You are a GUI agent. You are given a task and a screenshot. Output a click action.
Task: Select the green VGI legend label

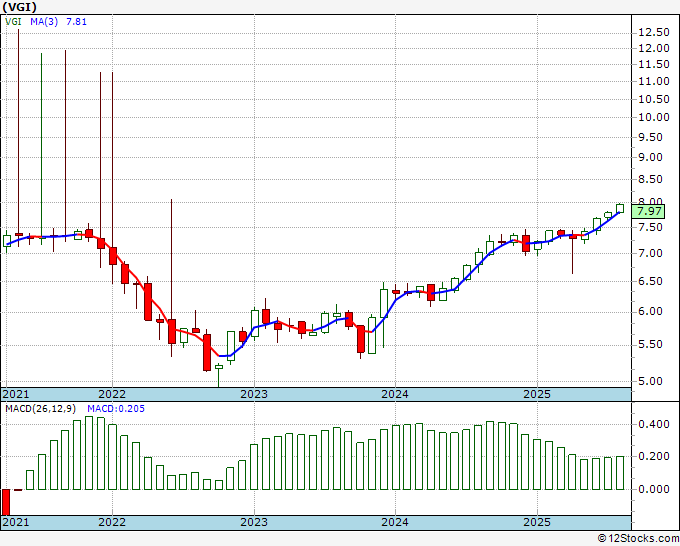tap(13, 21)
